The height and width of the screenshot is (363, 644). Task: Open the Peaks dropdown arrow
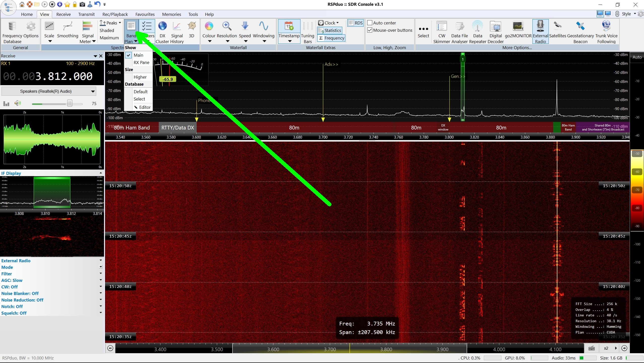point(120,23)
